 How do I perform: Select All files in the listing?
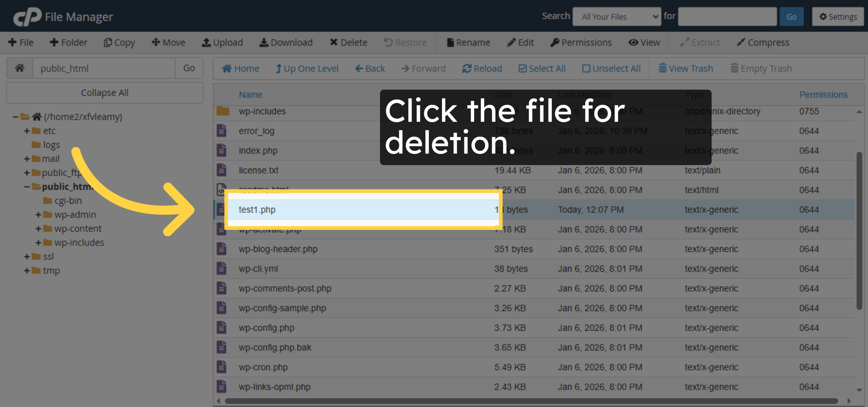[542, 68]
